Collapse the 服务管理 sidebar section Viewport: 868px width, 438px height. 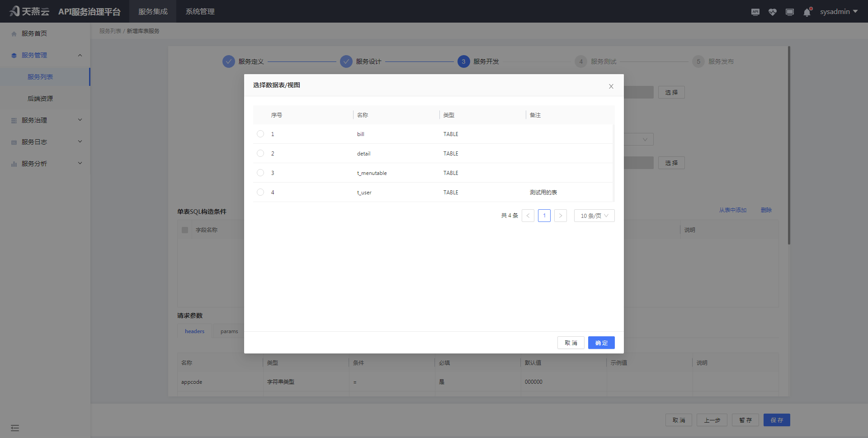(x=80, y=55)
